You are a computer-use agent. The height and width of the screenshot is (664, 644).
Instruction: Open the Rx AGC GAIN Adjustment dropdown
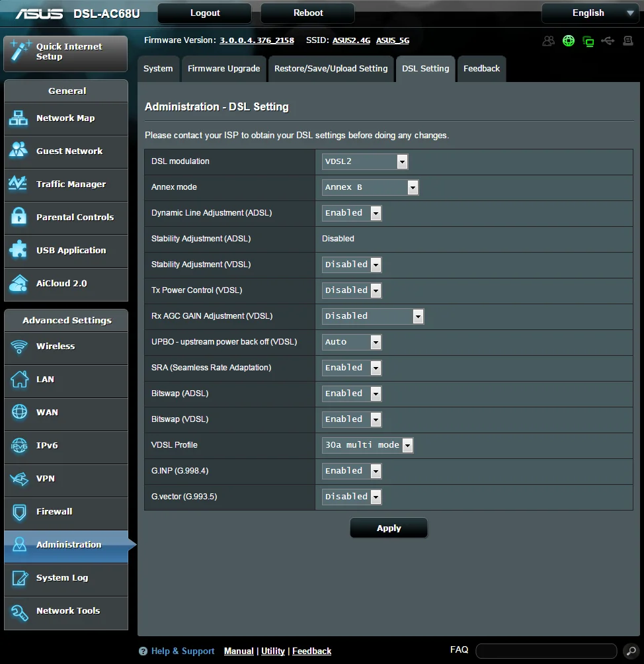click(373, 316)
